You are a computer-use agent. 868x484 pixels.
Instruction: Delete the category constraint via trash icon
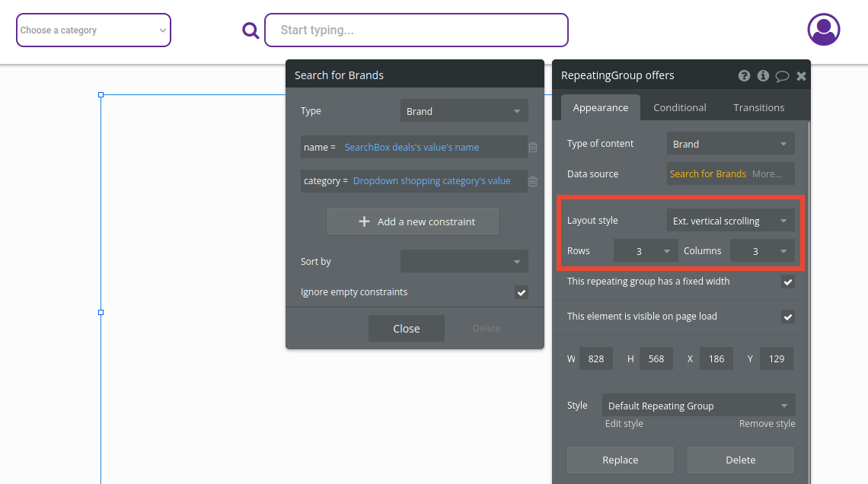pos(532,181)
